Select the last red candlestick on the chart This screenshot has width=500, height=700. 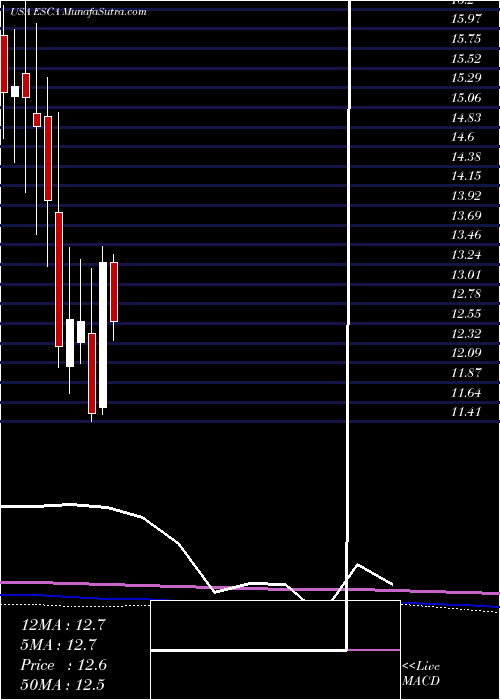(x=114, y=292)
